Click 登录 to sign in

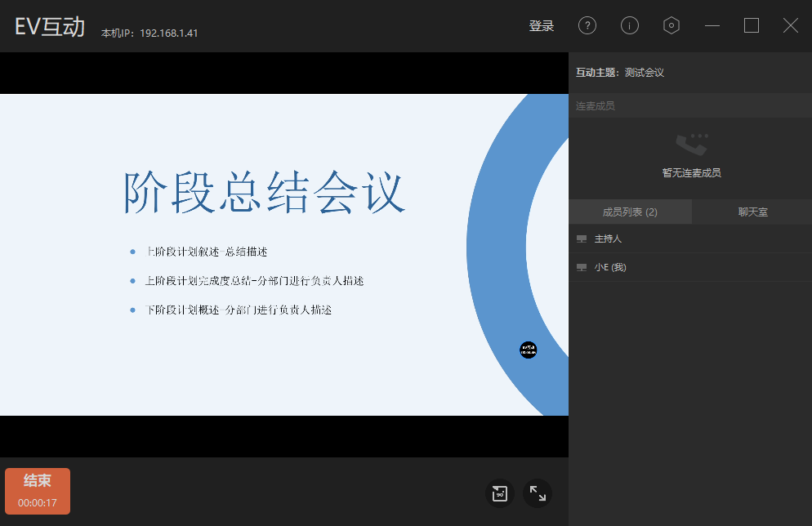pyautogui.click(x=542, y=25)
